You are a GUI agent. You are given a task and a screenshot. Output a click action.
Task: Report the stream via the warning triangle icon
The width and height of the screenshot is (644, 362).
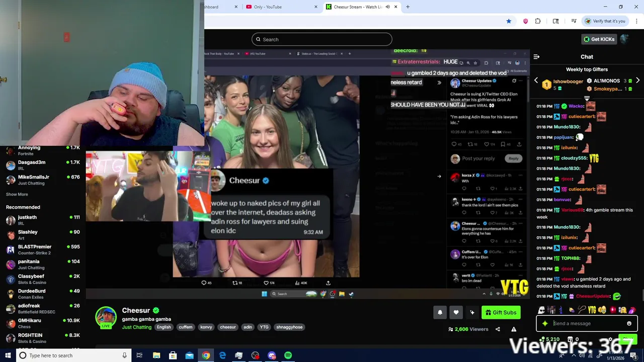514,329
